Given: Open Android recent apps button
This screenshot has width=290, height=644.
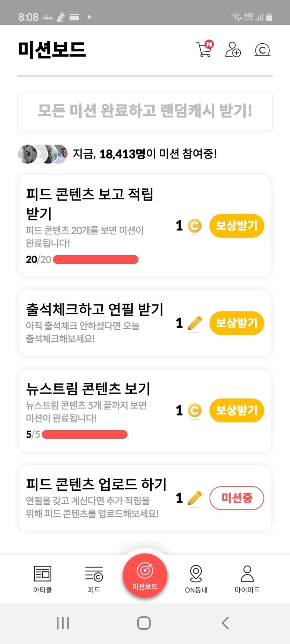Looking at the screenshot, I should click(63, 623).
